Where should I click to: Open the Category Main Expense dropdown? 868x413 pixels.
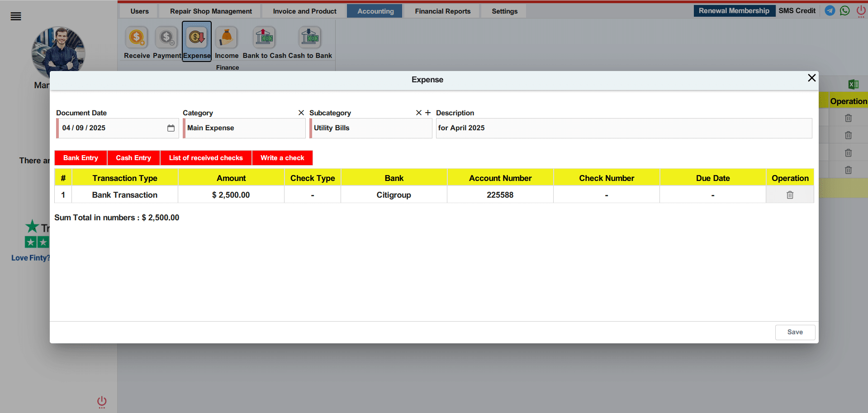tap(244, 128)
